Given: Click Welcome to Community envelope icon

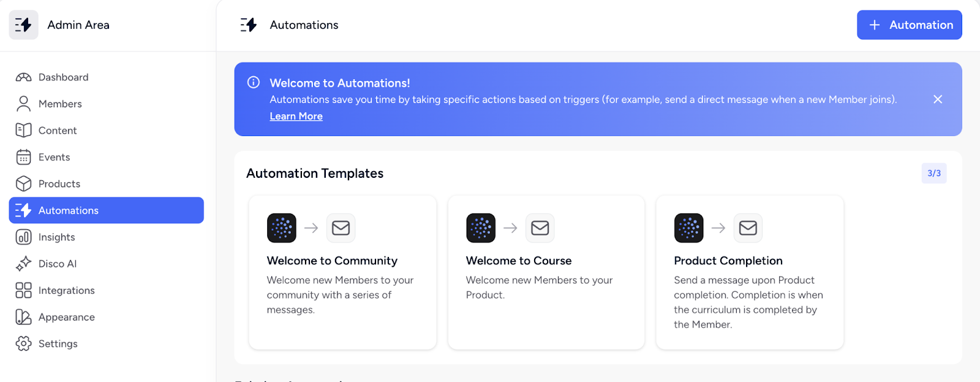Looking at the screenshot, I should coord(341,228).
